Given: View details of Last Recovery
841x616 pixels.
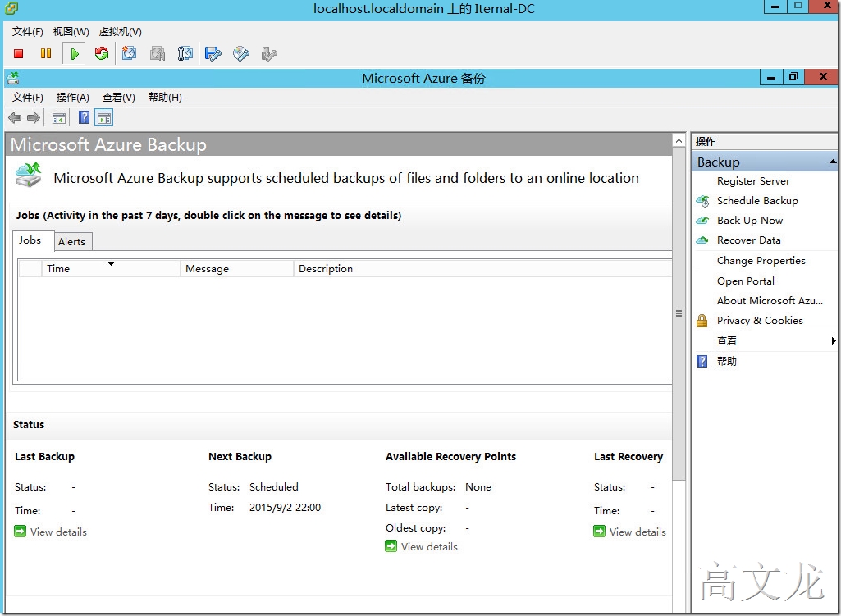Looking at the screenshot, I should (x=638, y=532).
